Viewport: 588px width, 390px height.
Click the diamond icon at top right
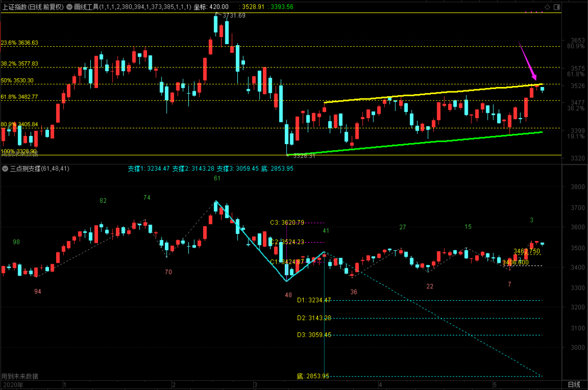[548, 7]
